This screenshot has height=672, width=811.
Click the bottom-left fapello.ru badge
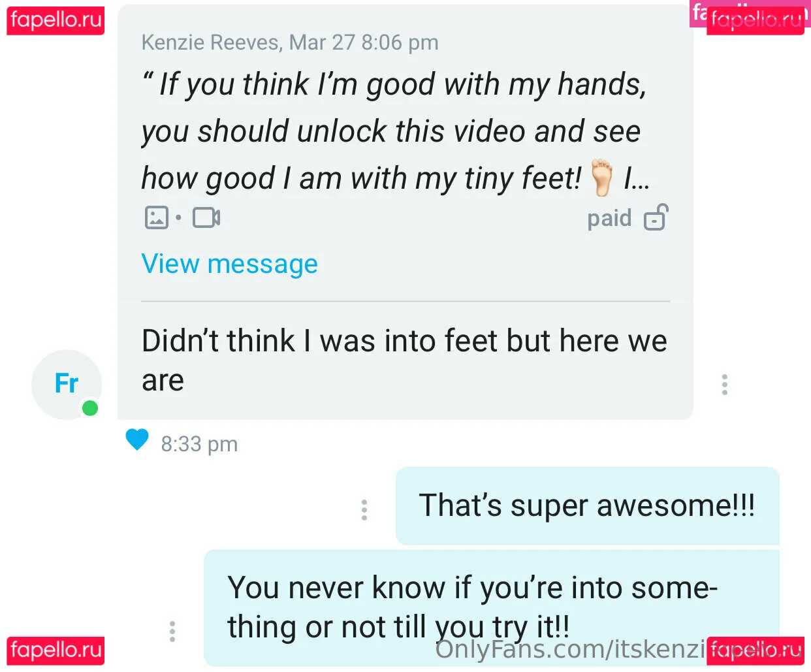click(x=56, y=650)
